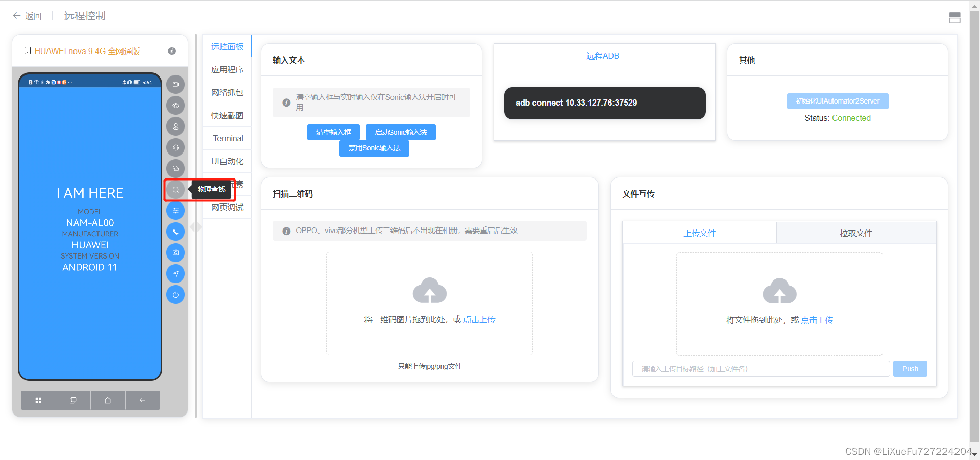Toggle the eye visibility icon on device toolbar
980x460 pixels.
tap(175, 105)
